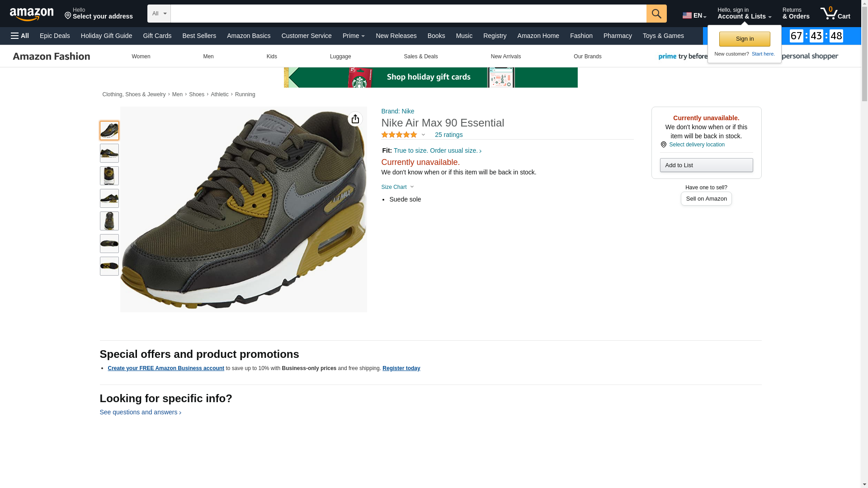Click inside the search text field

tap(408, 14)
